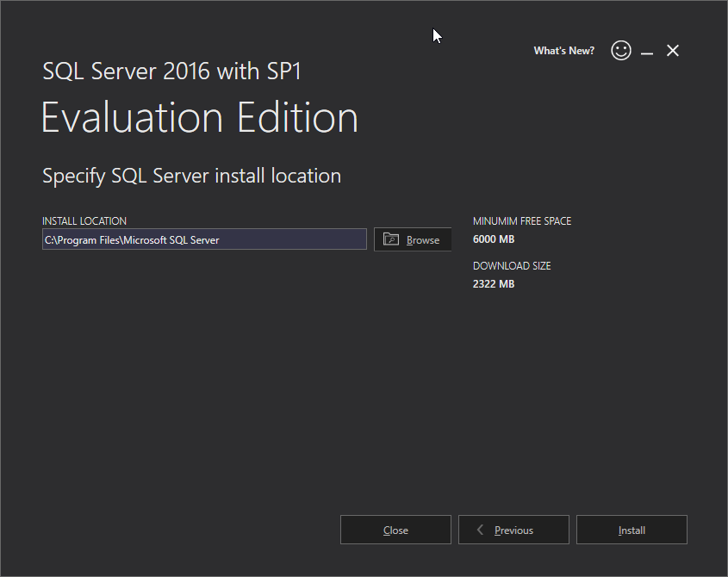Click the Install Location path field
728x577 pixels.
(204, 239)
